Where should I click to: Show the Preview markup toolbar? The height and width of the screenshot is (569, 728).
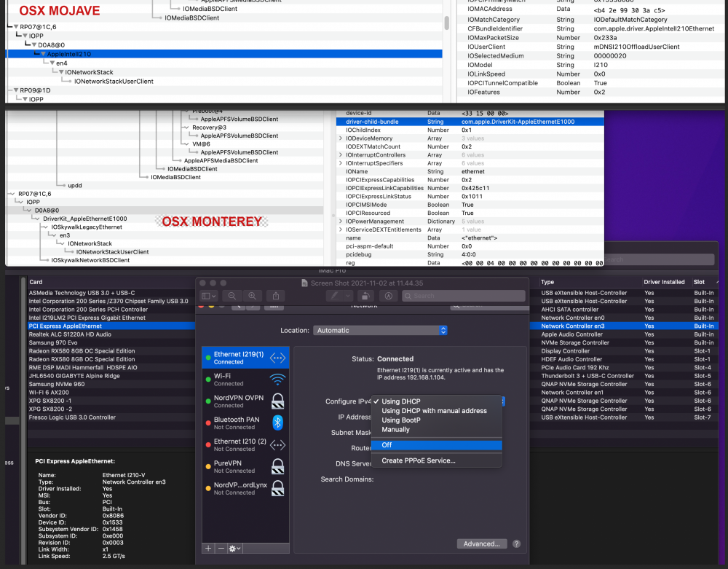tap(389, 296)
